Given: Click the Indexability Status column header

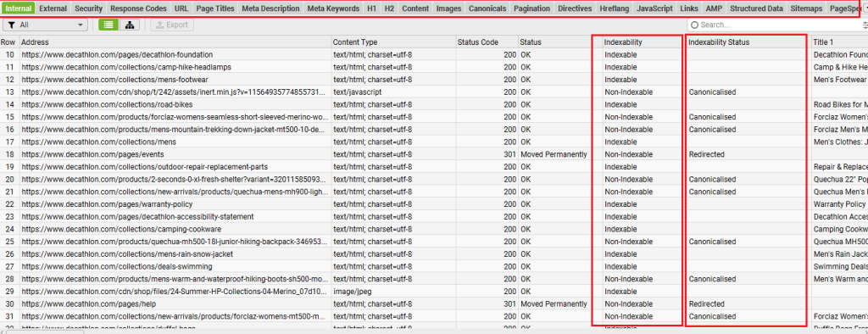Looking at the screenshot, I should (748, 42).
